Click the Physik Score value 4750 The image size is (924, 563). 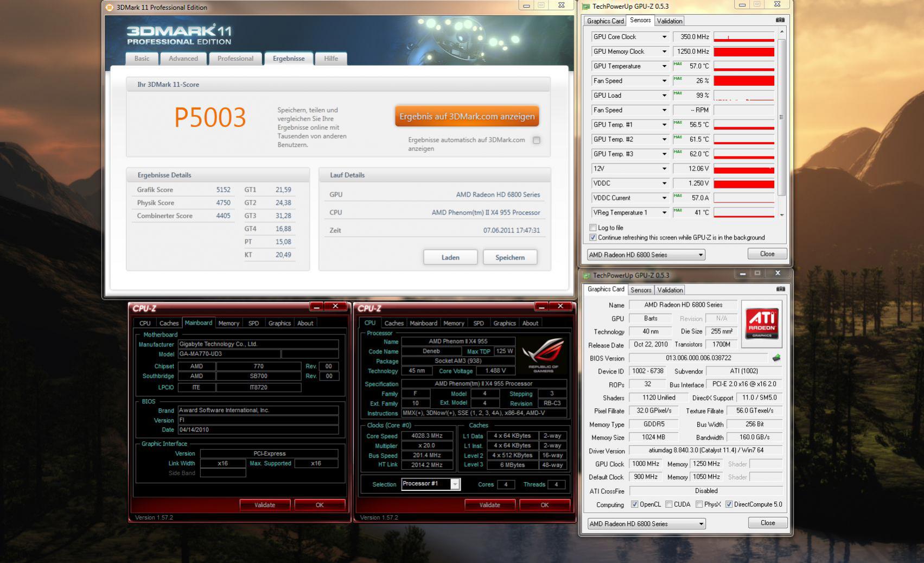pyautogui.click(x=223, y=203)
